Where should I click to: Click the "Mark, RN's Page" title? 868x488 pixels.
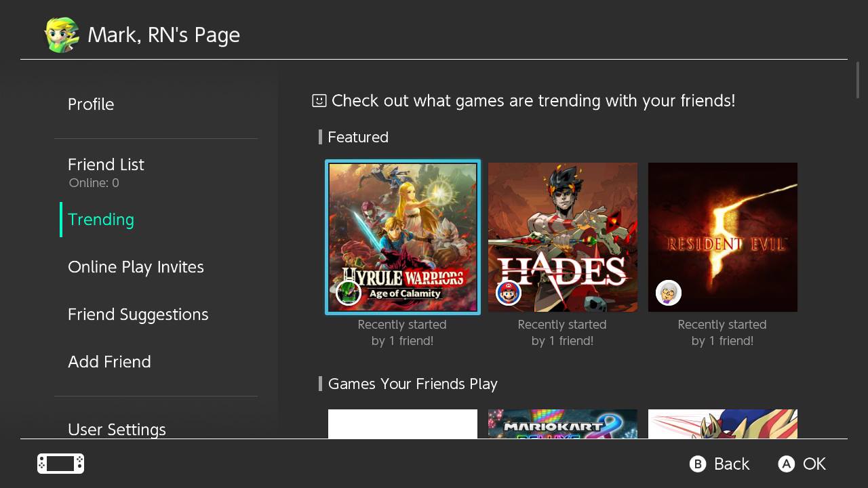pos(164,35)
